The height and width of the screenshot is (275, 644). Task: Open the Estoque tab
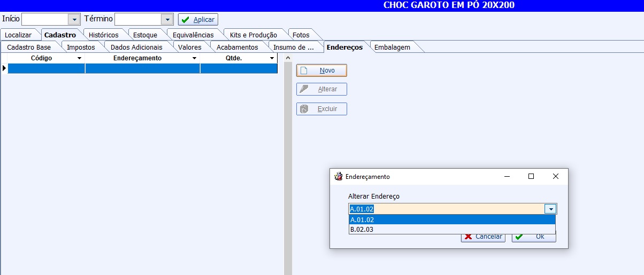[145, 35]
